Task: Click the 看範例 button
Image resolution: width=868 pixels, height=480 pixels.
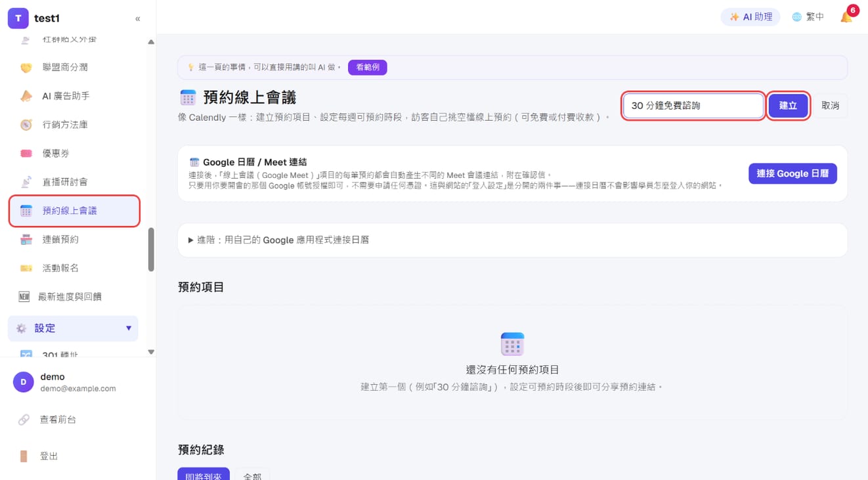Action: click(x=368, y=68)
